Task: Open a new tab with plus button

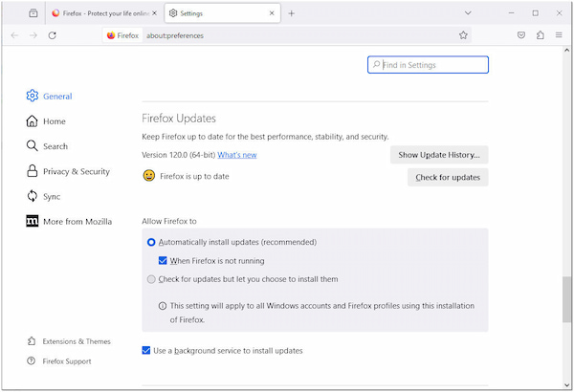Action: pos(292,13)
